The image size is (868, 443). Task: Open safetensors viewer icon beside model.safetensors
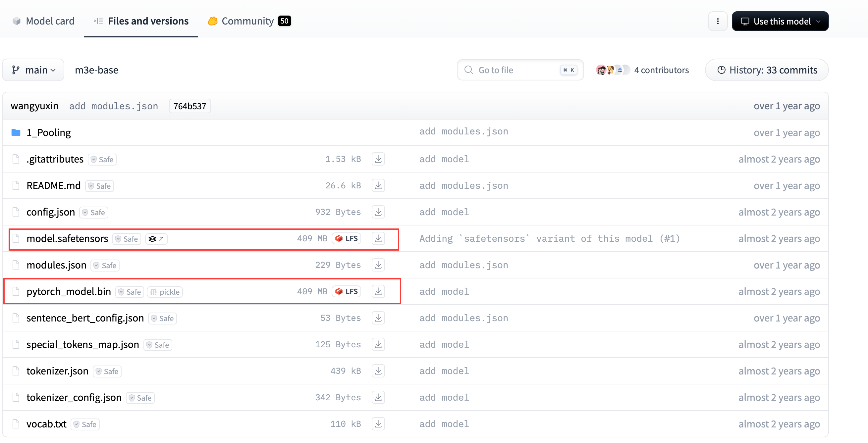pyautogui.click(x=156, y=239)
